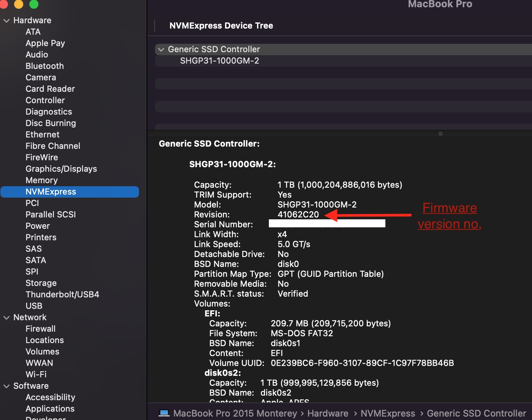The width and height of the screenshot is (532, 420).
Task: Click the Hardware heading label in sidebar
Action: [x=32, y=21]
